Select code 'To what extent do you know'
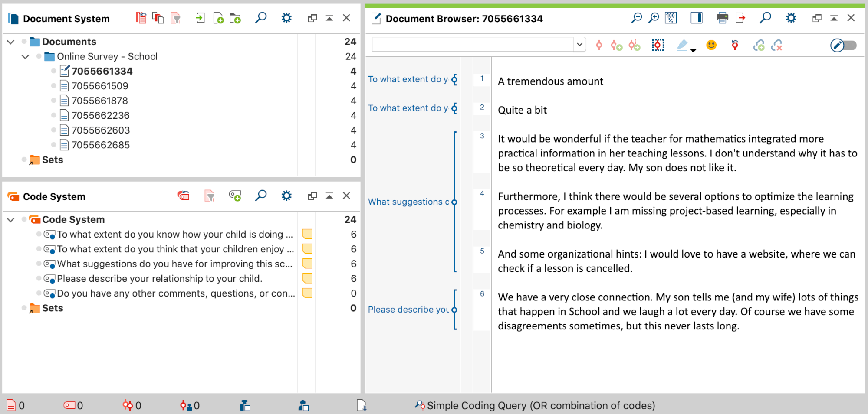868x414 pixels. pyautogui.click(x=175, y=234)
